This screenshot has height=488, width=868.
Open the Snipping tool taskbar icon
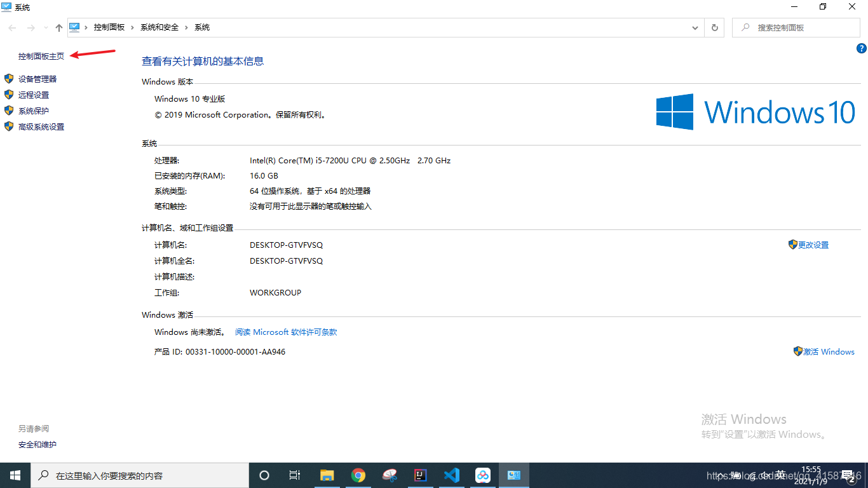point(390,475)
